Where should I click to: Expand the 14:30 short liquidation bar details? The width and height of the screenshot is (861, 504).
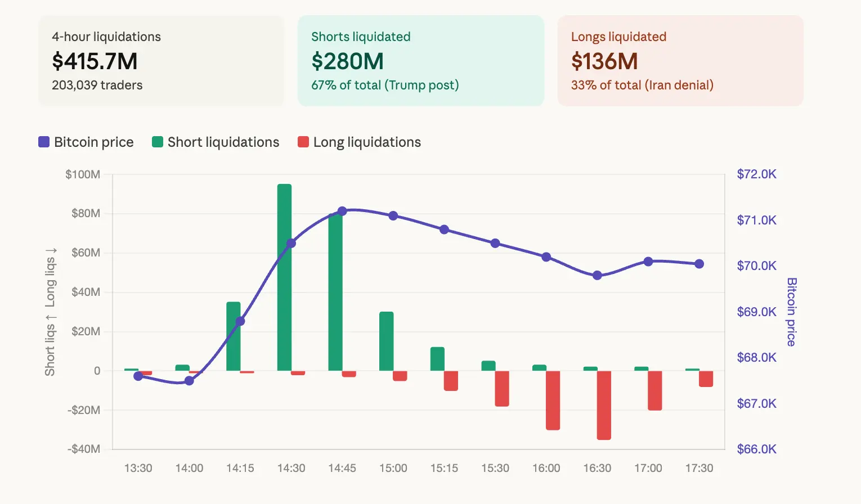282,276
